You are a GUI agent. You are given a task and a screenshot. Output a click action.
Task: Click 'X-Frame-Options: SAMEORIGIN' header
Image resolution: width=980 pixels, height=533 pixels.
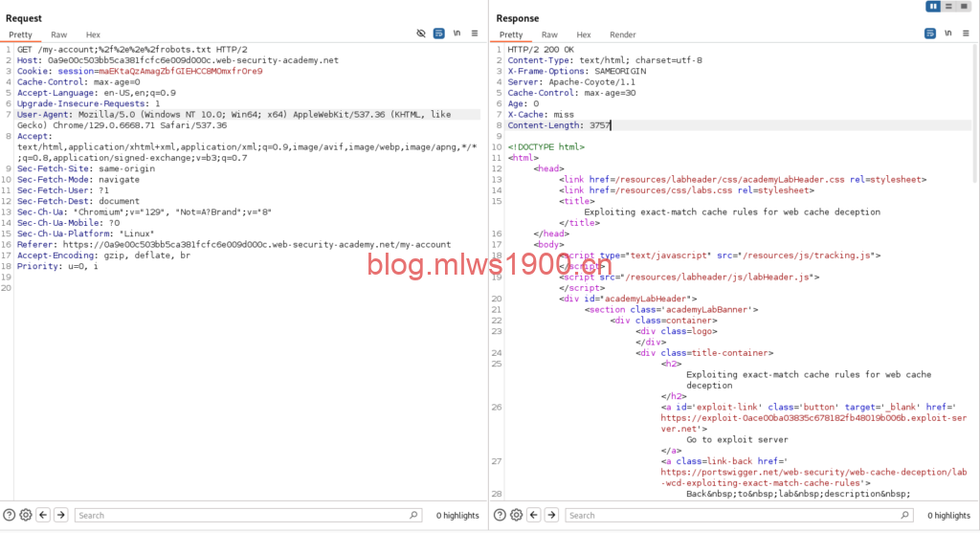tap(577, 71)
